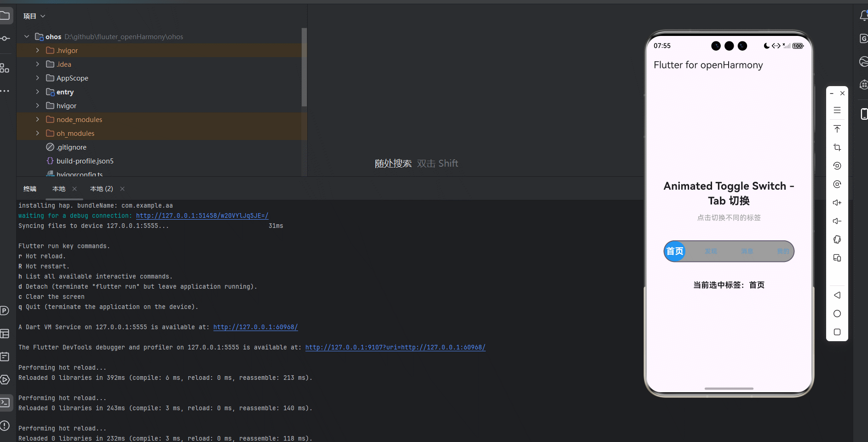Click emulator rotate-left circular icon
The width and height of the screenshot is (868, 442).
[x=837, y=166]
